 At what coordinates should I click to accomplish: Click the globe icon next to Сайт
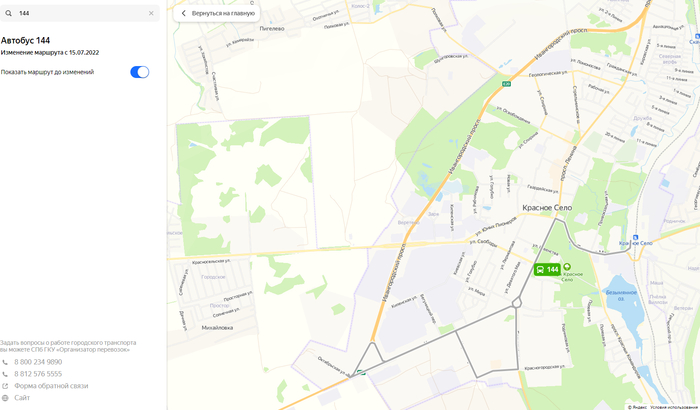(5, 398)
